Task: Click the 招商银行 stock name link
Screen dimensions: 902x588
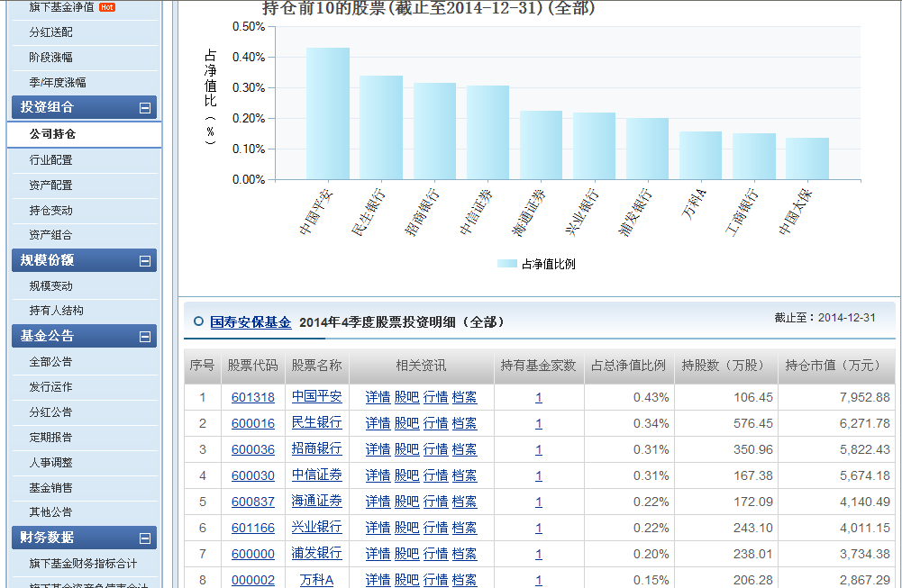Action: (317, 449)
